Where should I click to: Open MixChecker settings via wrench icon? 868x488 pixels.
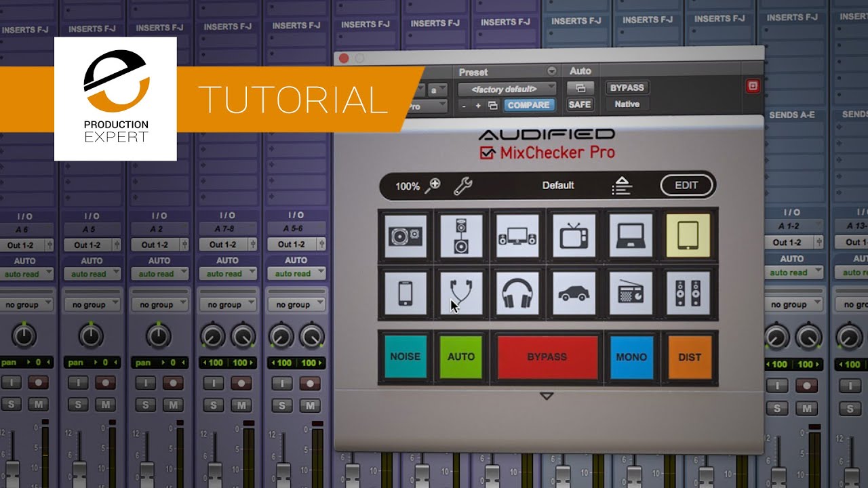click(x=462, y=186)
